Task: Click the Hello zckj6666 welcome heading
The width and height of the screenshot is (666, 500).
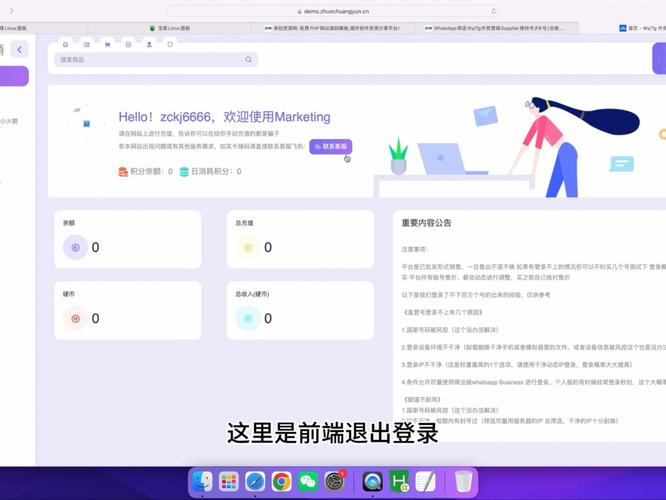Action: [x=224, y=117]
